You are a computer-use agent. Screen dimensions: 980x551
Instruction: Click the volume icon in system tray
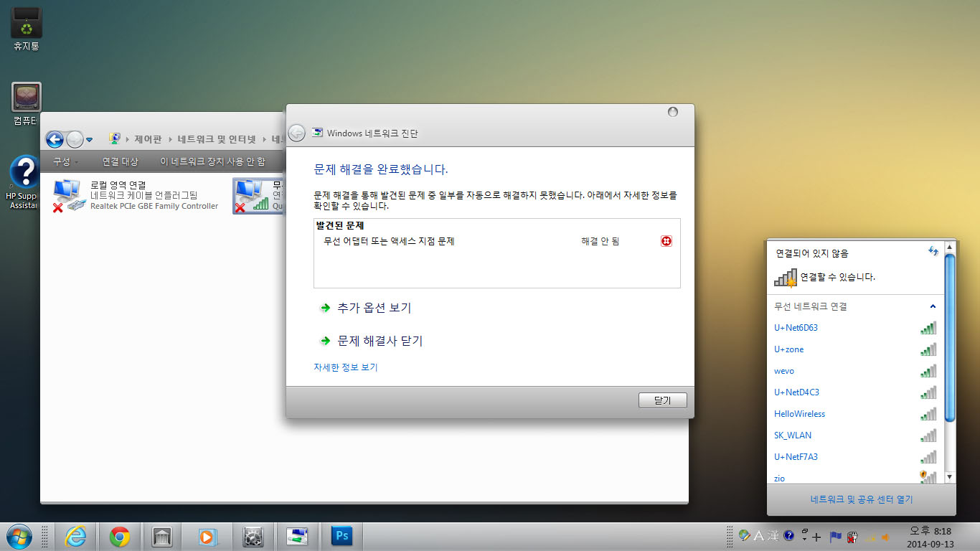tap(886, 536)
